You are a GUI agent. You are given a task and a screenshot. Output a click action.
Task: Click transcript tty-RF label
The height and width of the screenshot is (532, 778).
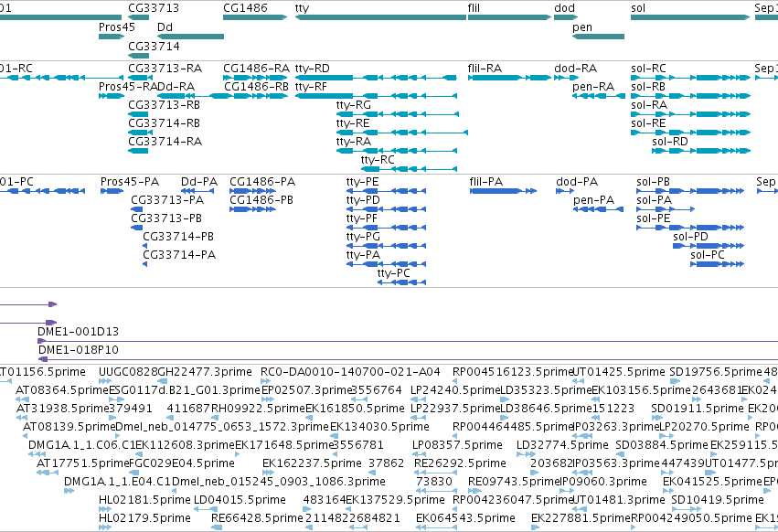coord(311,86)
